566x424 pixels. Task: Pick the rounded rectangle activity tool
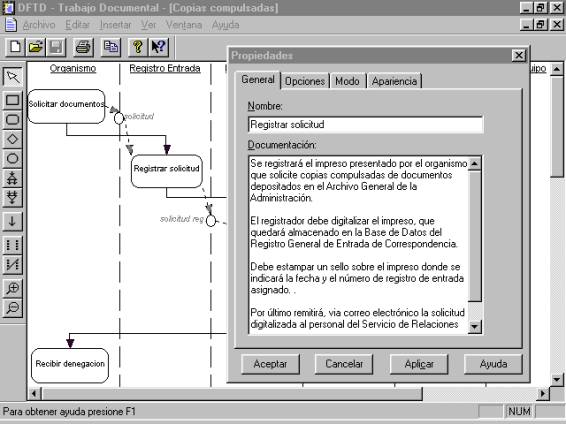pos(13,119)
